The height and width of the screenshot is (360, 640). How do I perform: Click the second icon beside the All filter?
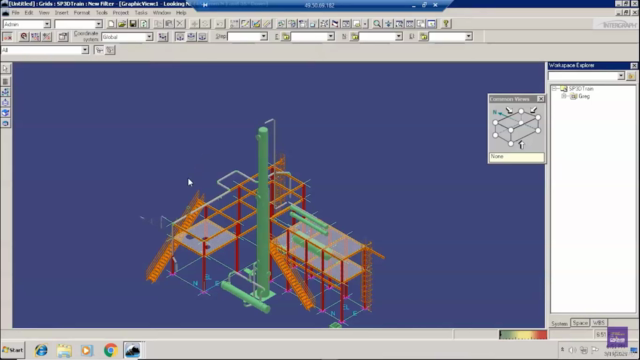(110, 50)
